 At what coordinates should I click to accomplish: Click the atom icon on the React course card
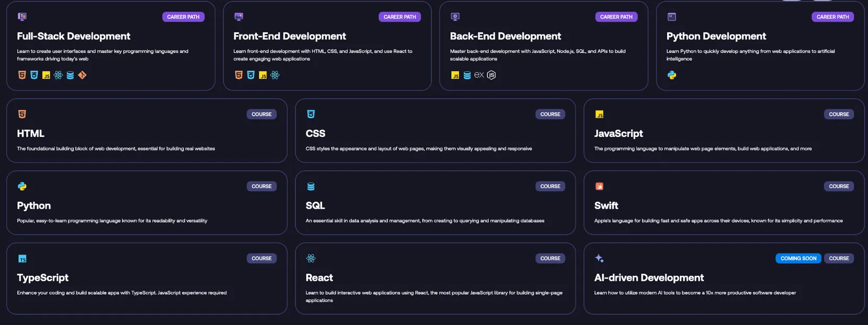pos(311,258)
